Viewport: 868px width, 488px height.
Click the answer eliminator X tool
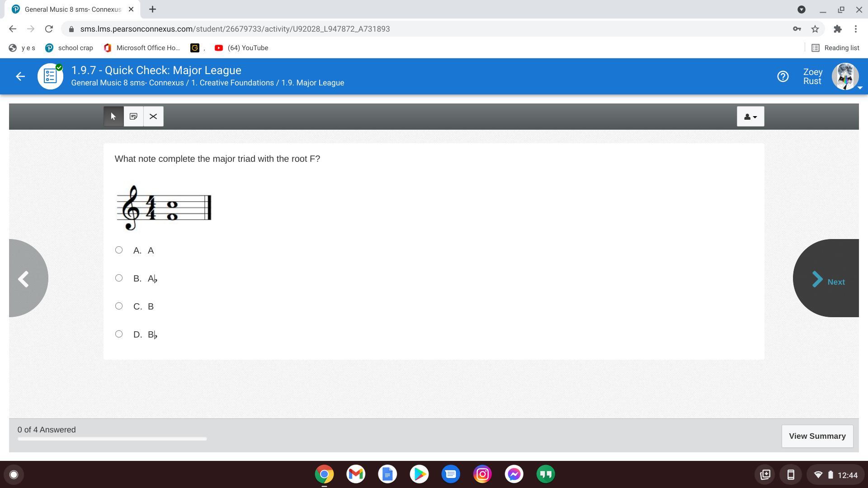coord(153,117)
